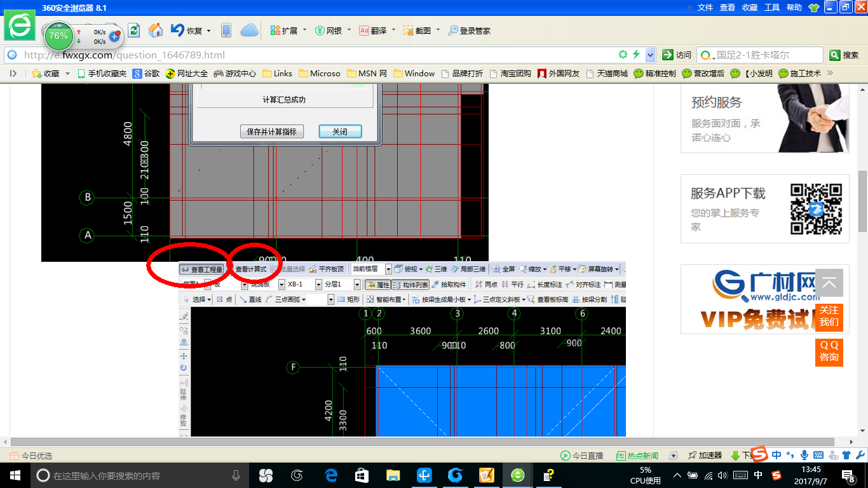Open the skin T-shirt icon
The width and height of the screenshot is (868, 488).
click(814, 8)
